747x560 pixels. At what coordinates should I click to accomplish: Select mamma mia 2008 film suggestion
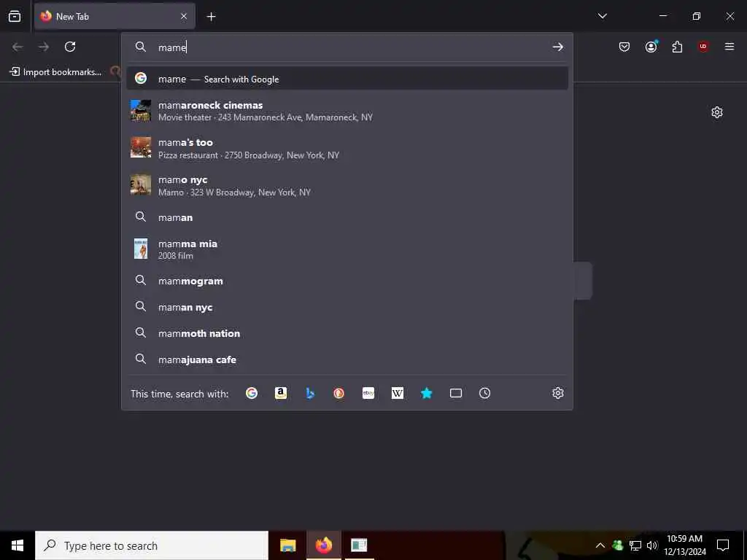pos(347,249)
